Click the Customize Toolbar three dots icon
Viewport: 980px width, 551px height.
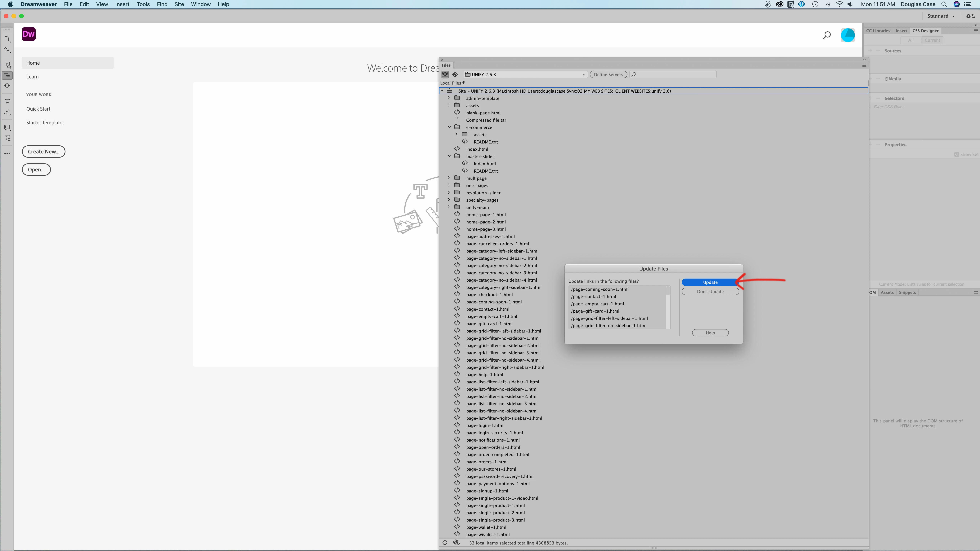click(x=7, y=154)
